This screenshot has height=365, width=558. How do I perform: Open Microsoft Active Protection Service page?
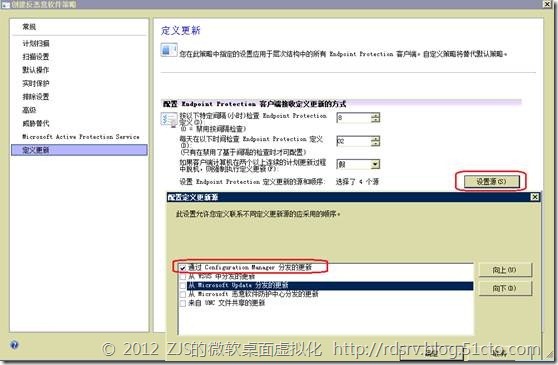click(x=81, y=137)
